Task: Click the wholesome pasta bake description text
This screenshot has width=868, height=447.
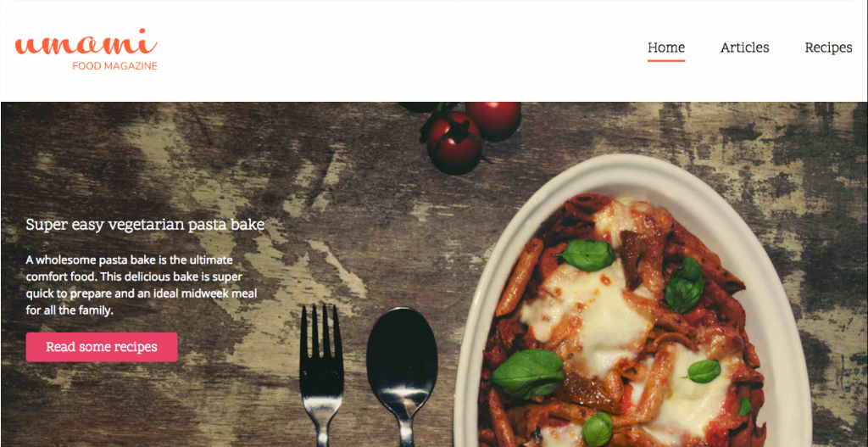Action: [x=142, y=285]
